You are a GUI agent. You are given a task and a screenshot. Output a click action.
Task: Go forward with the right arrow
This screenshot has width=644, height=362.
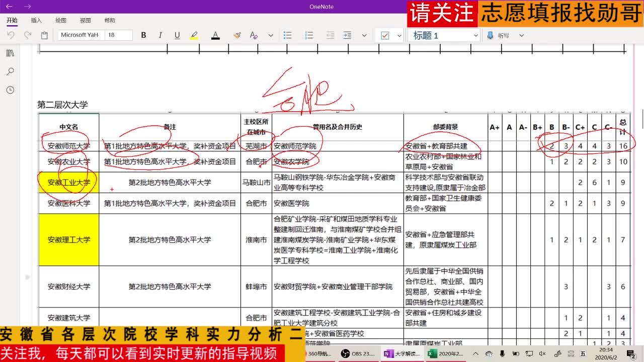coord(27,7)
